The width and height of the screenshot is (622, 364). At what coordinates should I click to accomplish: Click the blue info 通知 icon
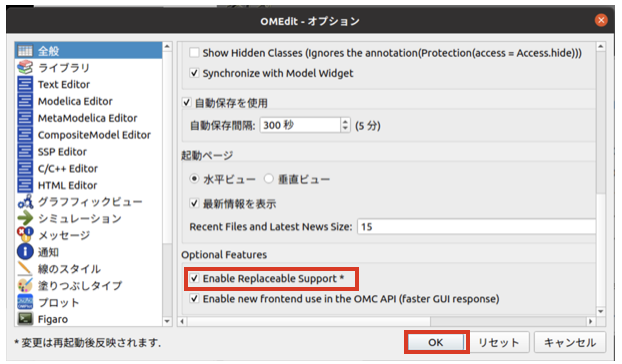pyautogui.click(x=25, y=252)
